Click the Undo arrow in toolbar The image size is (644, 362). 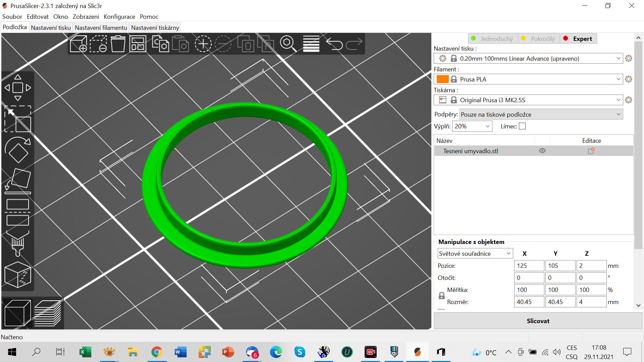point(334,44)
